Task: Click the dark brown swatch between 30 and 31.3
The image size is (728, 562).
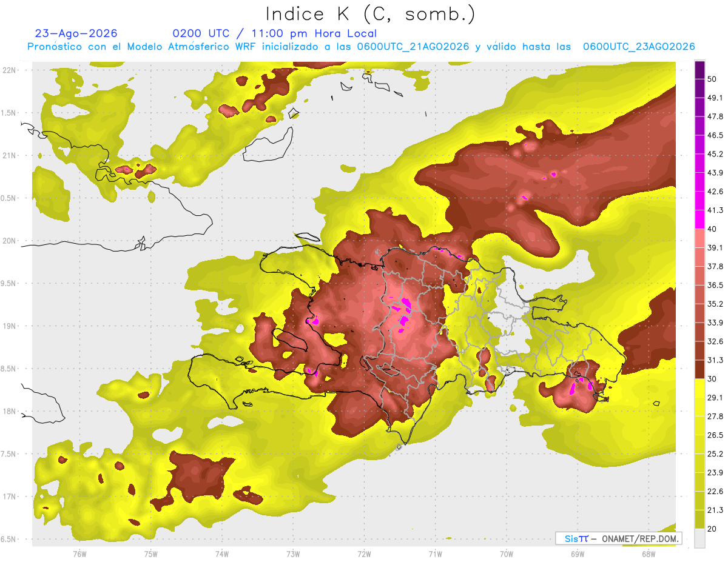Action: tap(700, 369)
